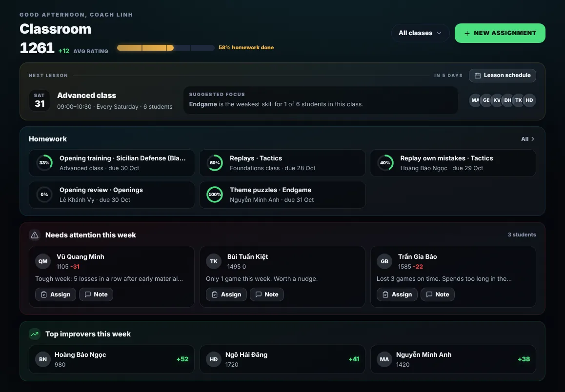Click the Suggested Focus endgame tip box
The image size is (565, 392).
coord(321,100)
